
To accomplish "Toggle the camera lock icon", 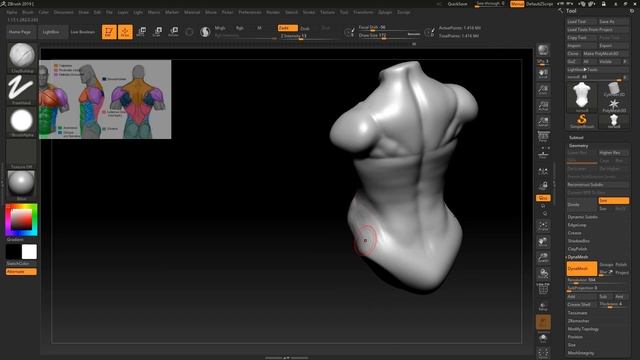I will pos(543,186).
